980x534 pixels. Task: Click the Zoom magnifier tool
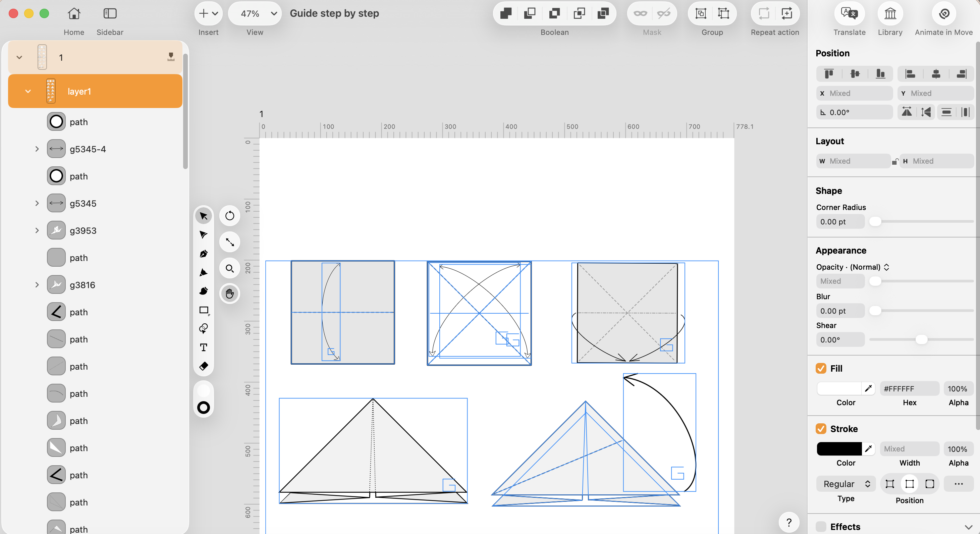pos(229,268)
